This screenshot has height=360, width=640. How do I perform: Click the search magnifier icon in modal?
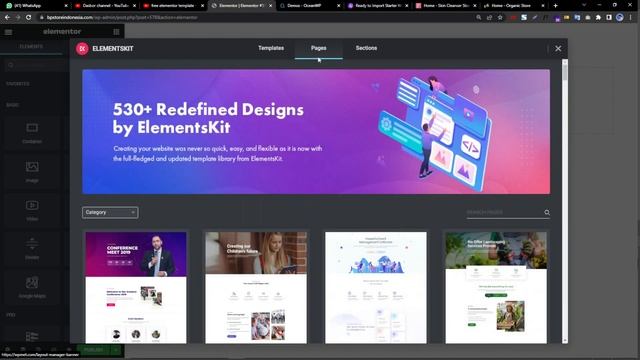(x=547, y=212)
